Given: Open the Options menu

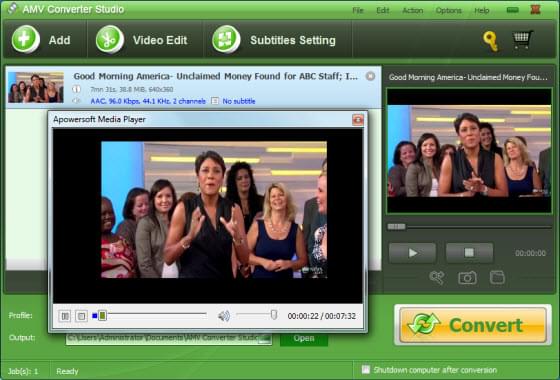Looking at the screenshot, I should pos(449,10).
